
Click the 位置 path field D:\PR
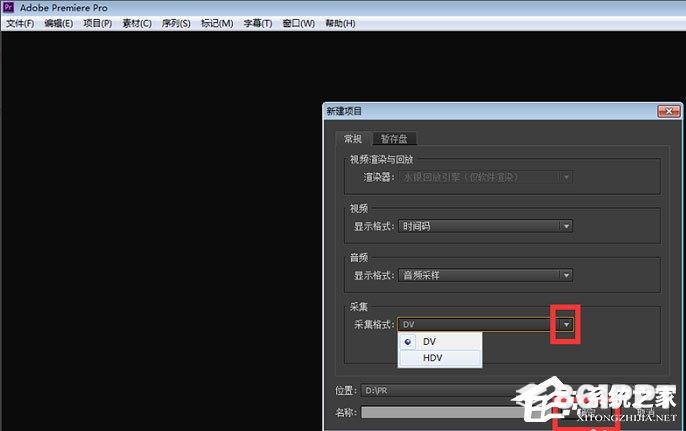click(442, 390)
